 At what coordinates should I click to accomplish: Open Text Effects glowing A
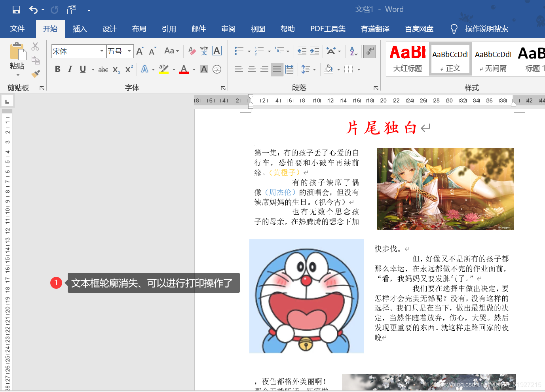click(145, 69)
